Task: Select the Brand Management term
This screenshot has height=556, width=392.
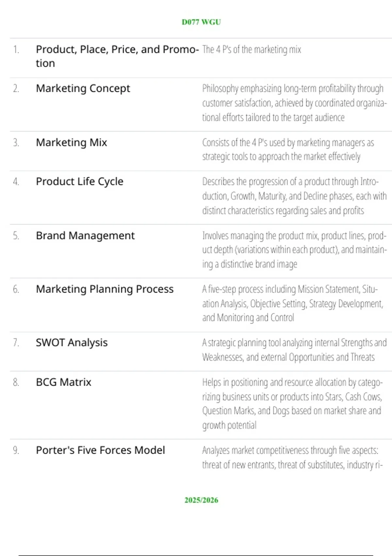Action: tap(85, 235)
